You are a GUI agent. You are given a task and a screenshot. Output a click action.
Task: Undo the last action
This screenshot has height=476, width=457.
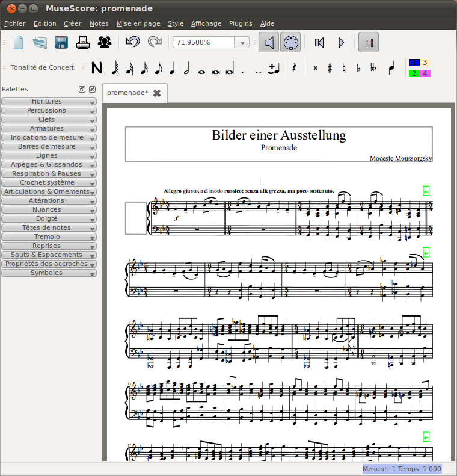133,42
